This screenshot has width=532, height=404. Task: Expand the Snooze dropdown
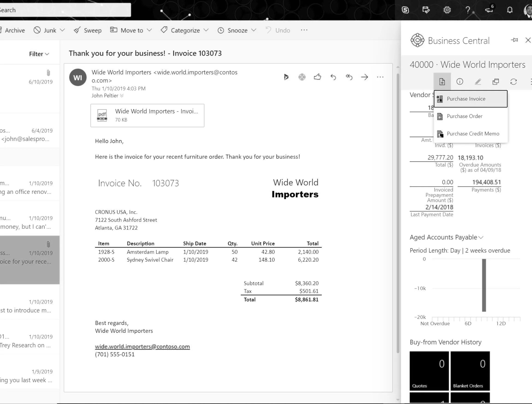tap(253, 30)
